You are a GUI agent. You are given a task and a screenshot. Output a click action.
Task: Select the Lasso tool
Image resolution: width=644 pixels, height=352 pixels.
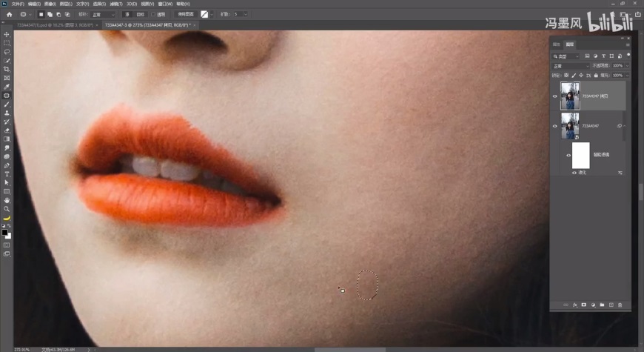7,52
